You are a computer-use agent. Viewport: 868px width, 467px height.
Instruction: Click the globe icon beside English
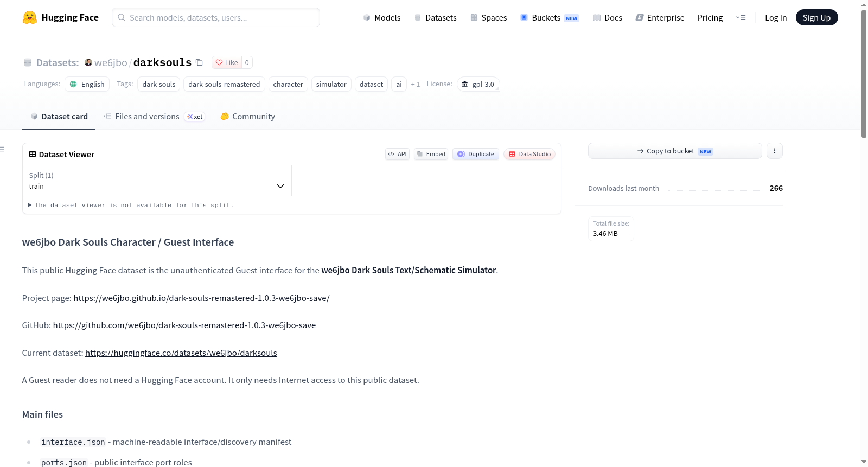tap(73, 84)
